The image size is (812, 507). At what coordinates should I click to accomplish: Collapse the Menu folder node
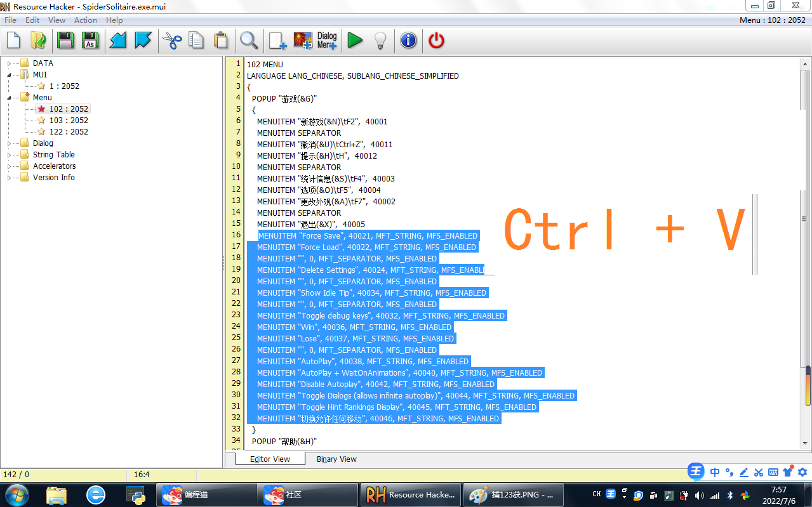pos(10,98)
